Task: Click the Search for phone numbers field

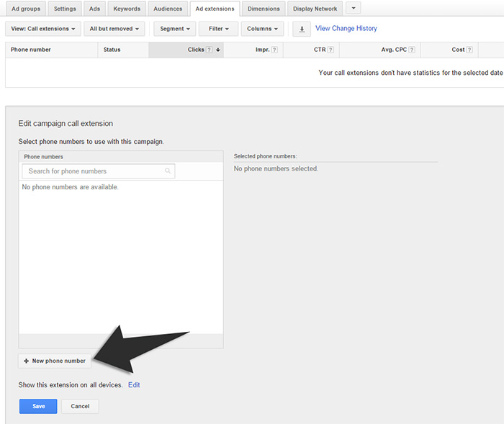Action: 94,171
